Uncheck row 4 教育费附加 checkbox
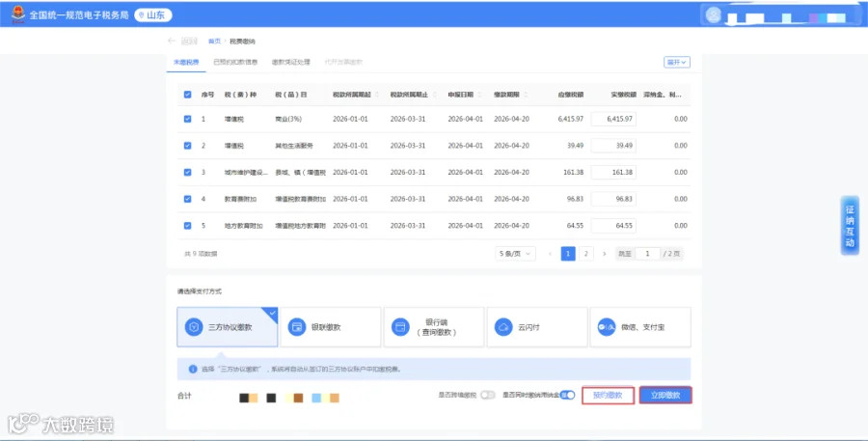This screenshot has height=441, width=868. pyautogui.click(x=188, y=199)
